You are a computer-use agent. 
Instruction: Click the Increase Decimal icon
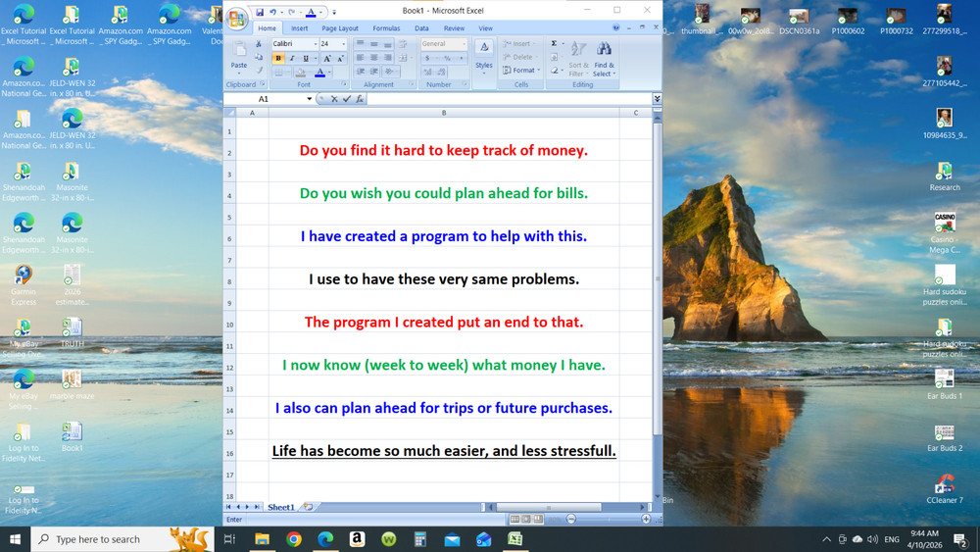(428, 72)
